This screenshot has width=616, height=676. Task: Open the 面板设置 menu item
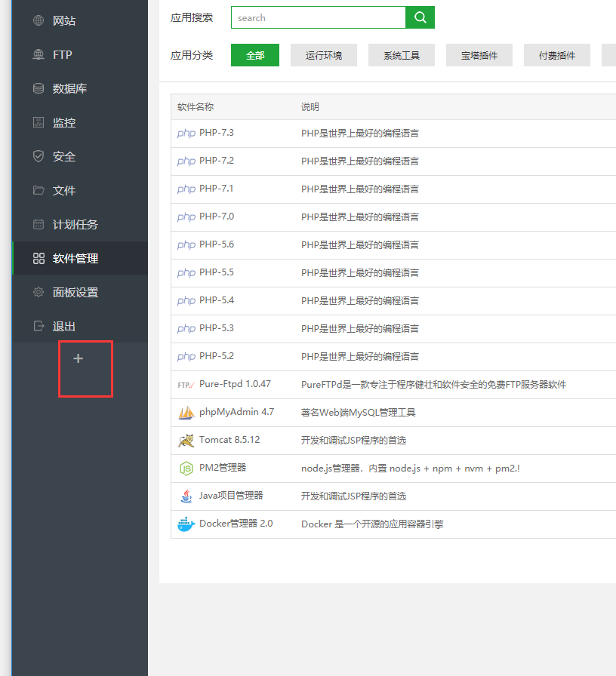80,292
